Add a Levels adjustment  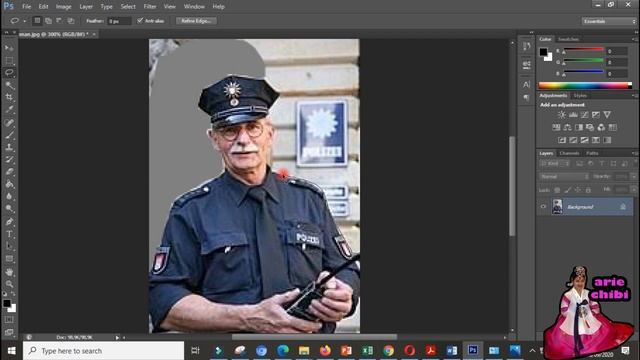[x=573, y=115]
